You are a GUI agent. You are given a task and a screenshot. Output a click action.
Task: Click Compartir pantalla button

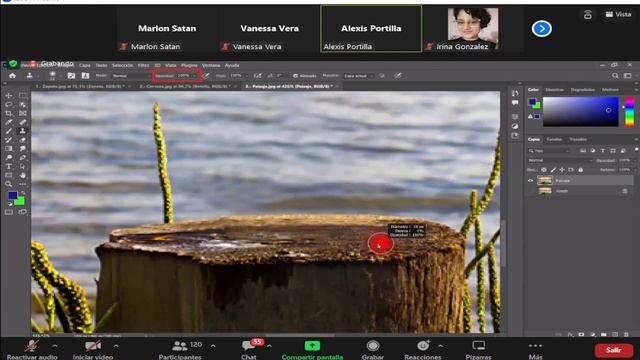pyautogui.click(x=312, y=350)
